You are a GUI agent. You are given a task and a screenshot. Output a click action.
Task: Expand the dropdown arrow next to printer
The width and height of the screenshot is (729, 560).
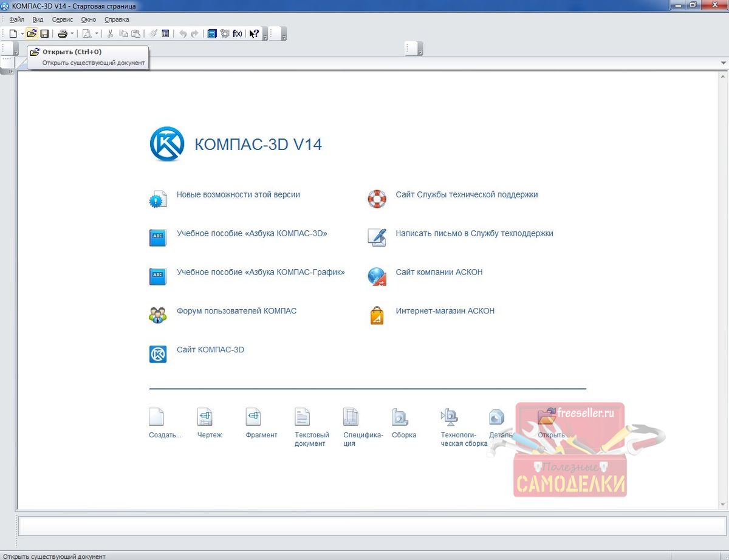72,34
